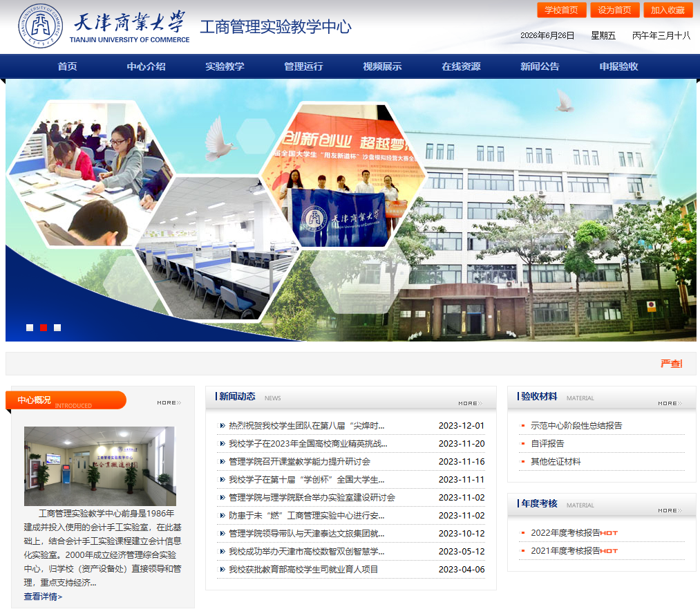Click the 加入收藏 button
The image size is (700, 616).
668,10
